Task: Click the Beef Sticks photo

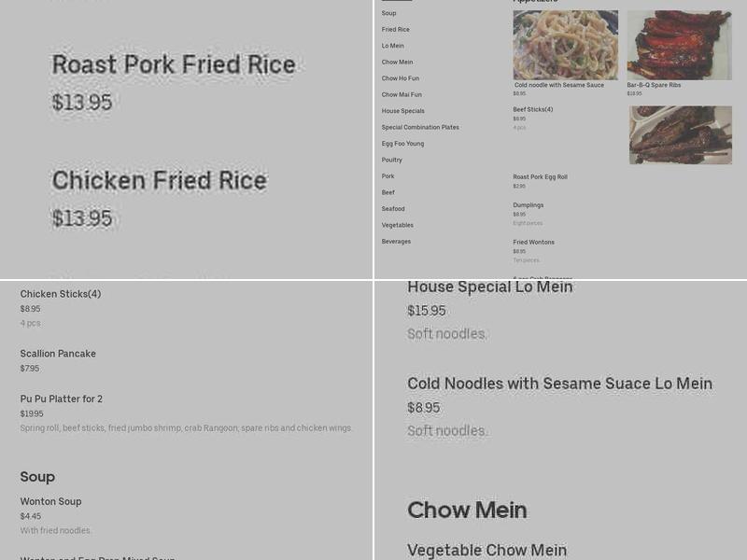Action: coord(680,135)
